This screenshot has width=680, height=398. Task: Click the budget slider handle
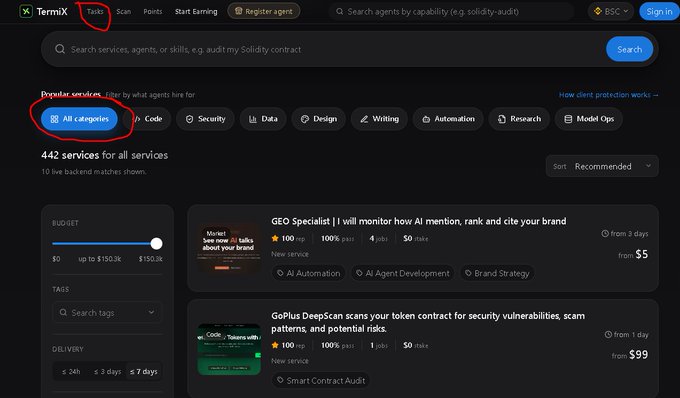157,244
